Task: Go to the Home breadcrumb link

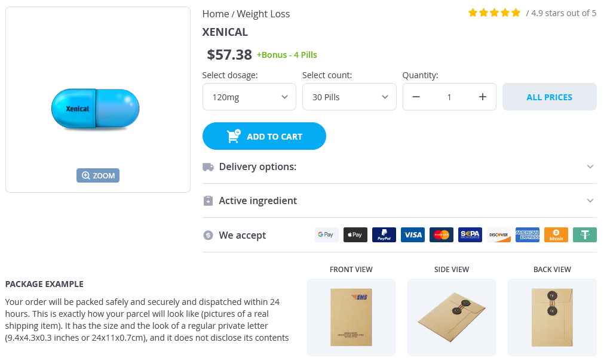Action: pos(215,14)
